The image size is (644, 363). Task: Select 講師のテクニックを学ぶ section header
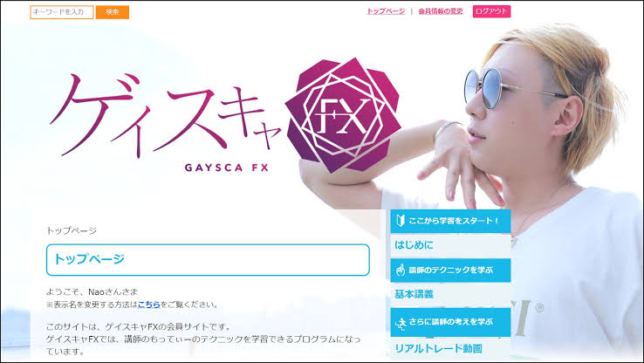click(x=450, y=271)
